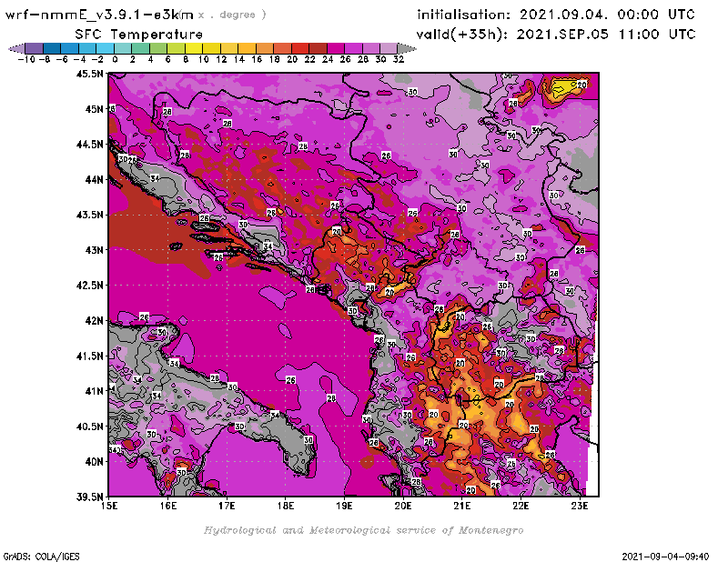Pick the light pink legend swatch between 30 and 32
728x562 pixels.
389,49
